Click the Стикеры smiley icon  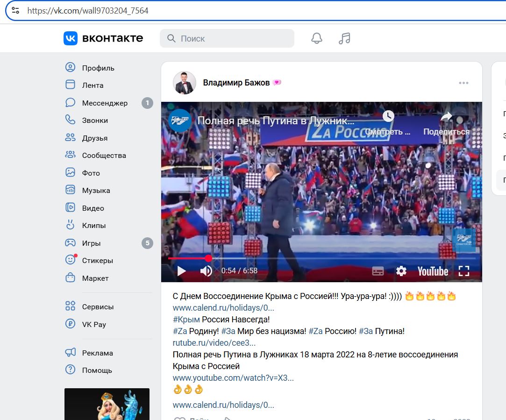coord(71,260)
